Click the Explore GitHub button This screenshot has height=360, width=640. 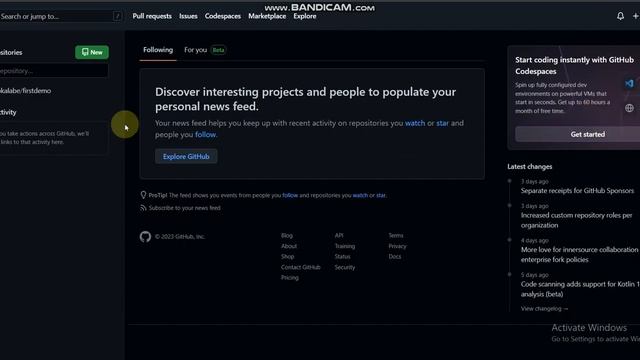186,156
